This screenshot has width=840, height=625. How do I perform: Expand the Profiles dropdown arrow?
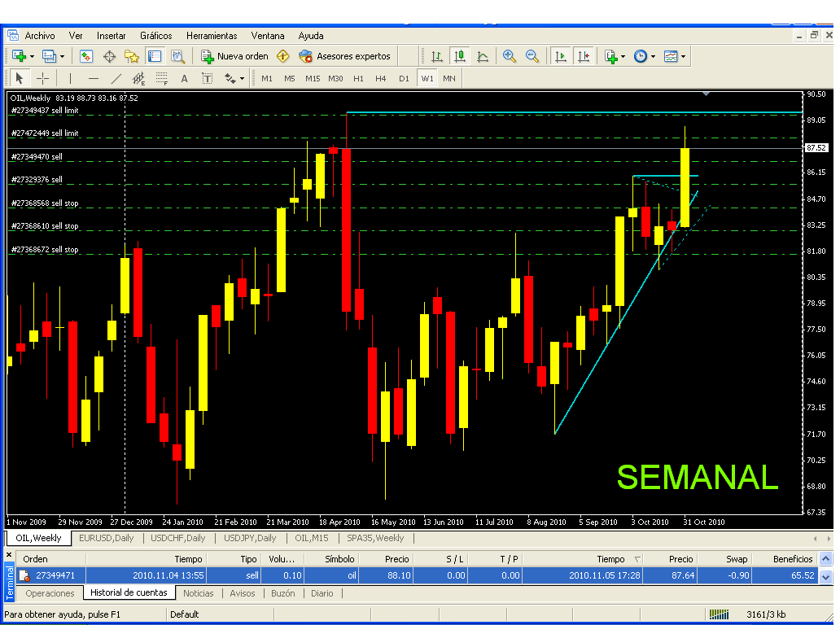click(62, 56)
